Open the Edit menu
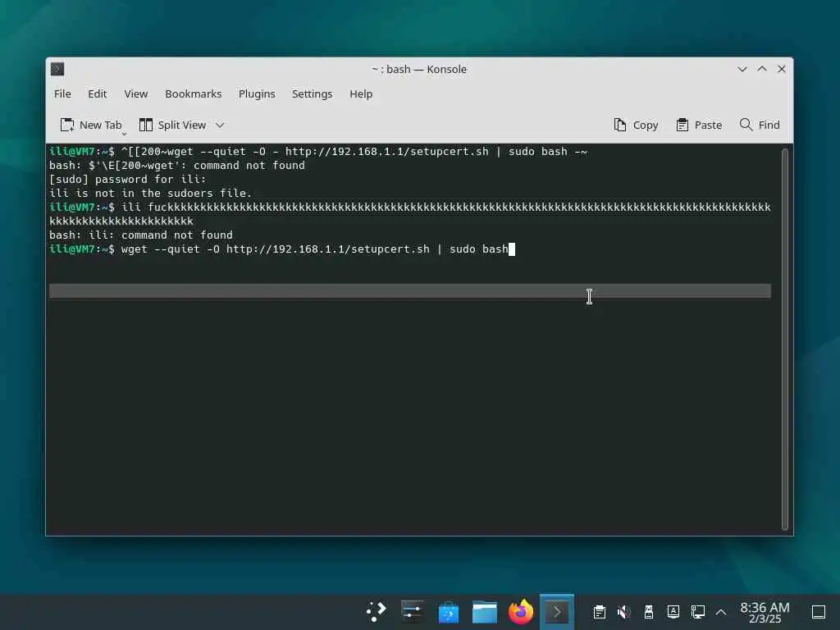 [x=97, y=94]
